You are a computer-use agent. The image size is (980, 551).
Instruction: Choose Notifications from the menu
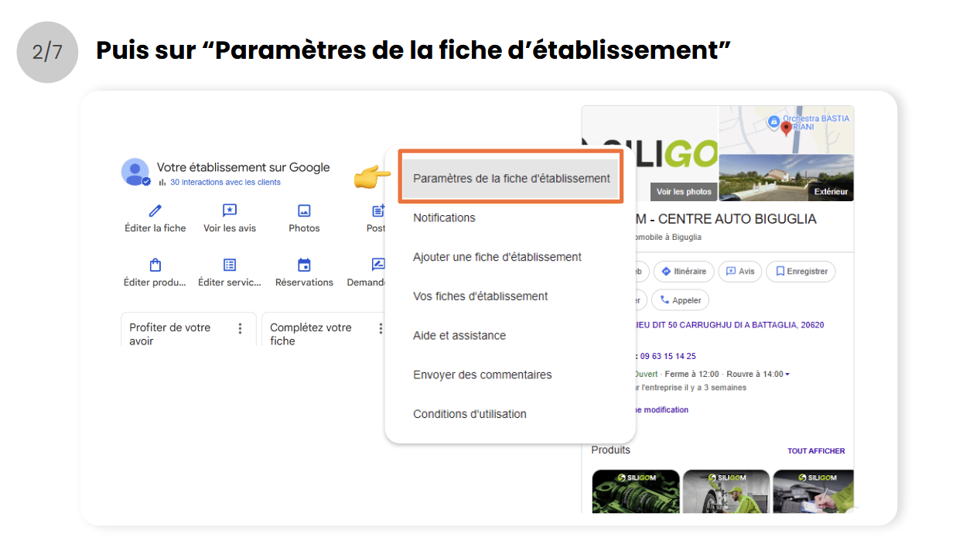(x=444, y=217)
